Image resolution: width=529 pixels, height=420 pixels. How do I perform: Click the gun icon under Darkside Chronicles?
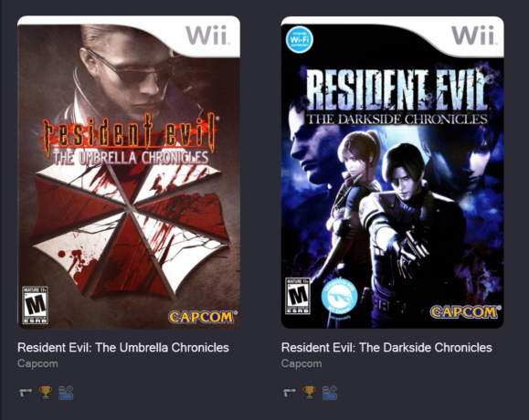coord(290,393)
